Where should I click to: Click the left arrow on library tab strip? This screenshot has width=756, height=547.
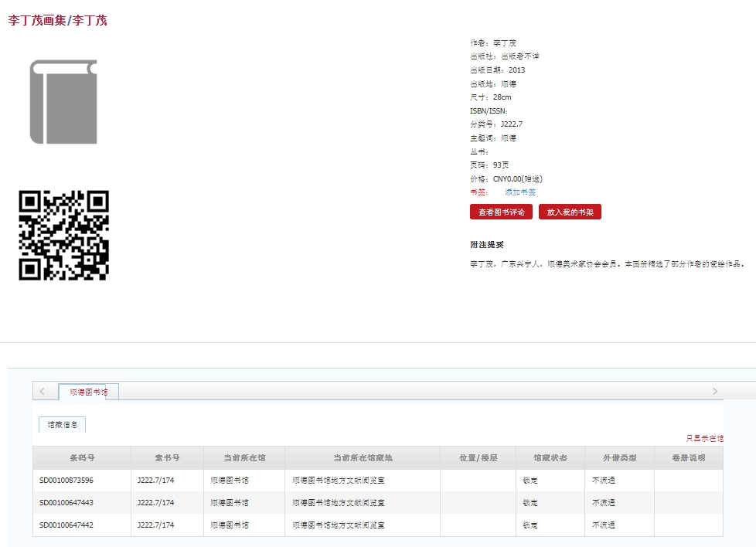point(42,392)
